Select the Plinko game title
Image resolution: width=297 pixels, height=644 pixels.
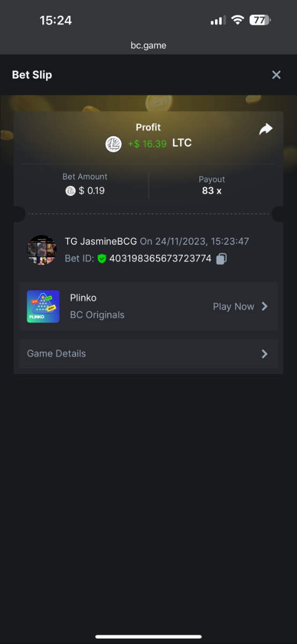pos(83,298)
